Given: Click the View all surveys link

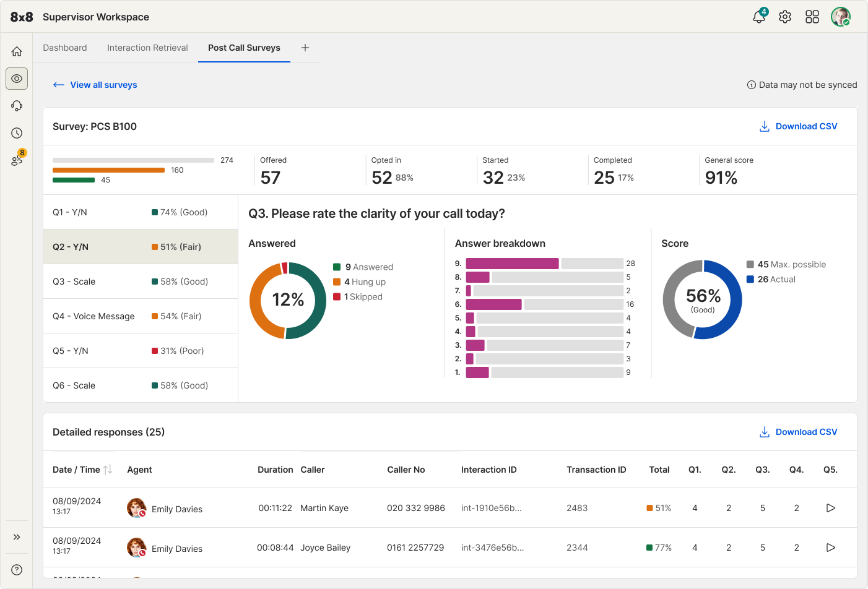Looking at the screenshot, I should click(x=103, y=85).
